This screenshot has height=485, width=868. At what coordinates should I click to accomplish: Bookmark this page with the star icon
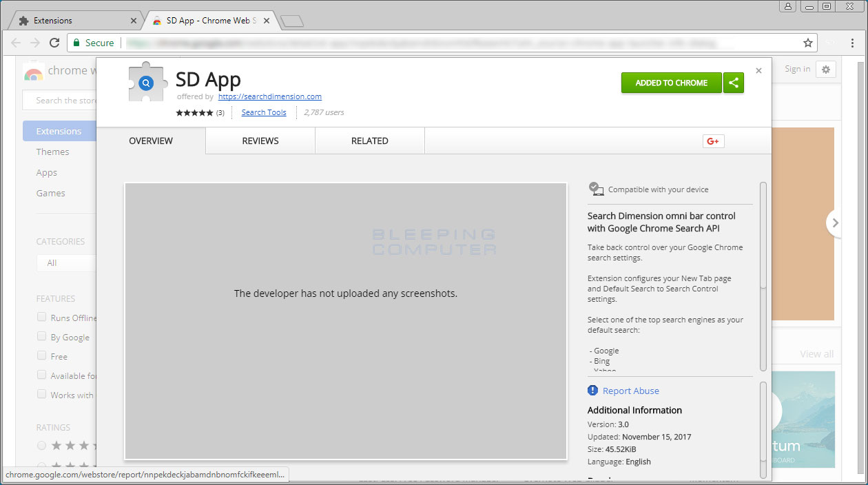pyautogui.click(x=808, y=43)
